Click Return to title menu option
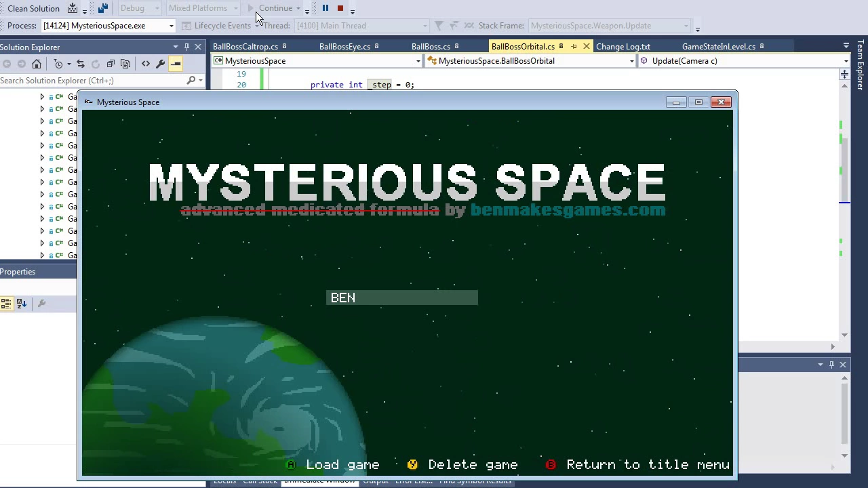 648,465
